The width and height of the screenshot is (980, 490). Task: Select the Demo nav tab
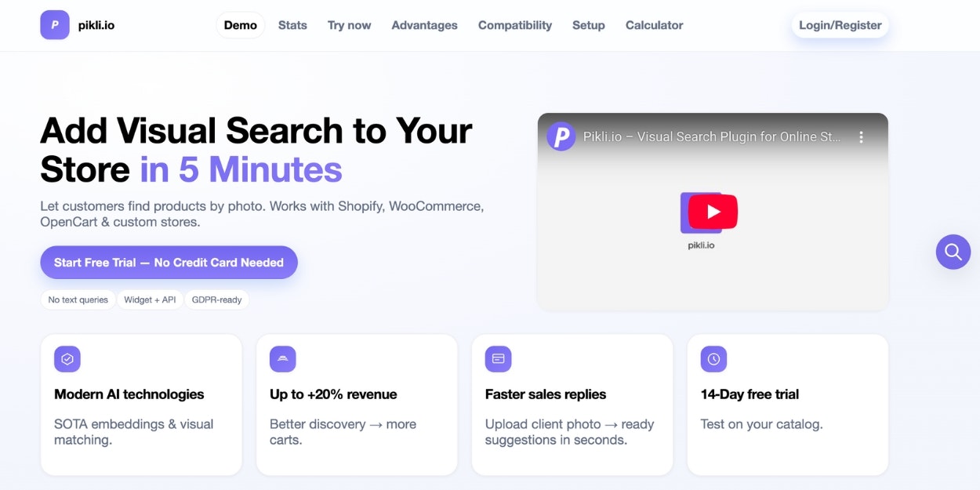pos(241,25)
